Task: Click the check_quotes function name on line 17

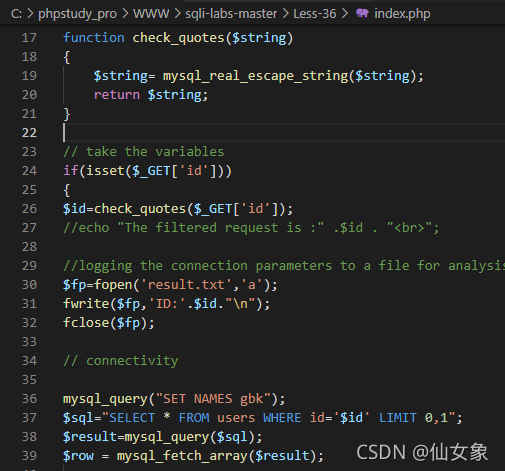Action: 178,38
